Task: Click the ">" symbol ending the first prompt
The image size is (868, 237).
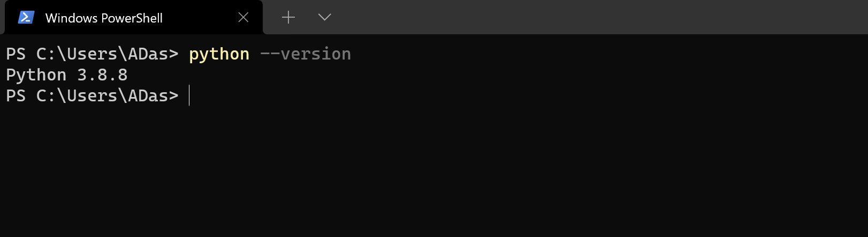Action: point(173,54)
